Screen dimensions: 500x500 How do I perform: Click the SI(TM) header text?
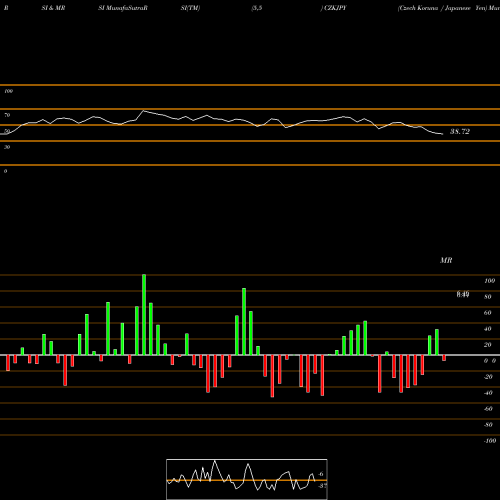[190, 8]
